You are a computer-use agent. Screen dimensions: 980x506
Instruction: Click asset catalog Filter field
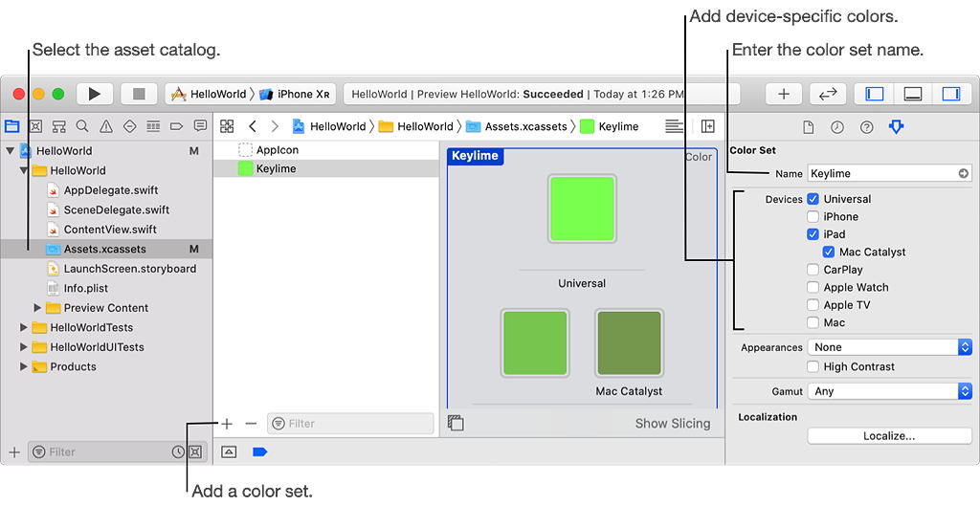(x=350, y=424)
